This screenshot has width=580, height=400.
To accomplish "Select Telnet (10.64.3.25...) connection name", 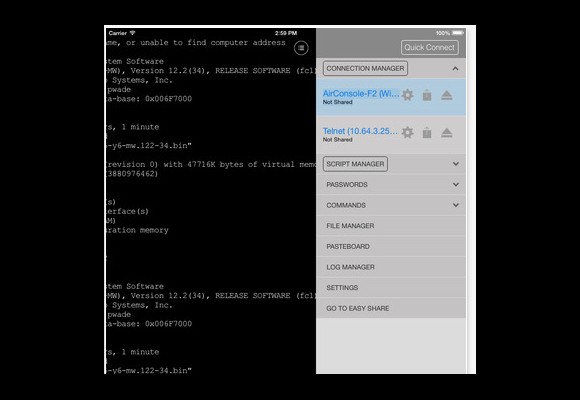I will point(360,131).
